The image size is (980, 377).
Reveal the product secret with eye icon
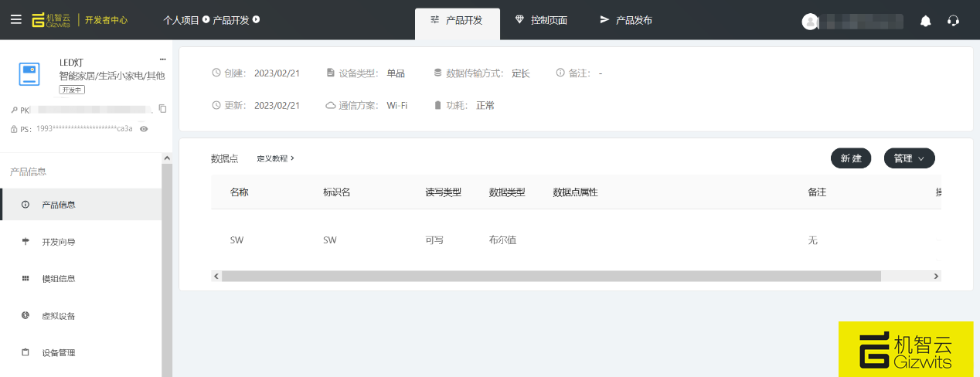pyautogui.click(x=144, y=129)
